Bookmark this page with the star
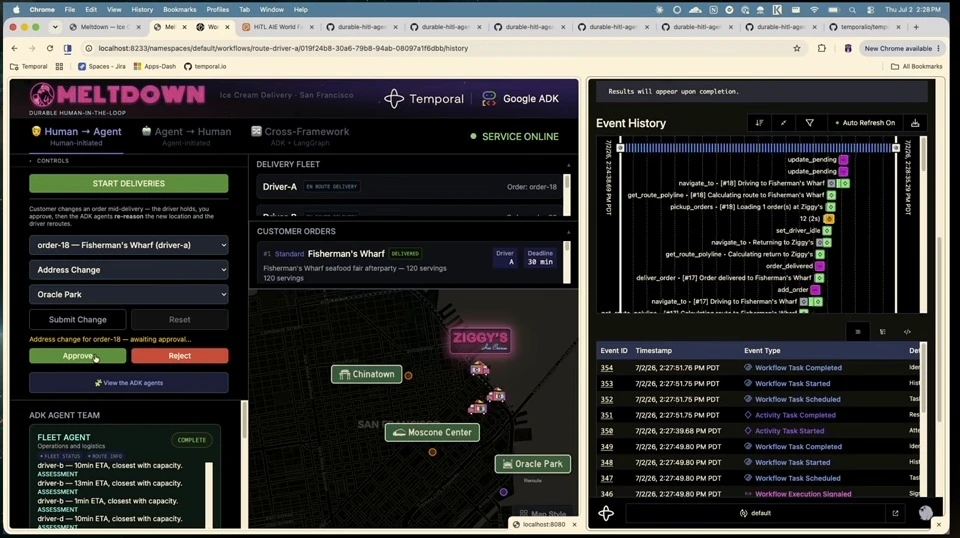Image resolution: width=960 pixels, height=538 pixels. [797, 48]
